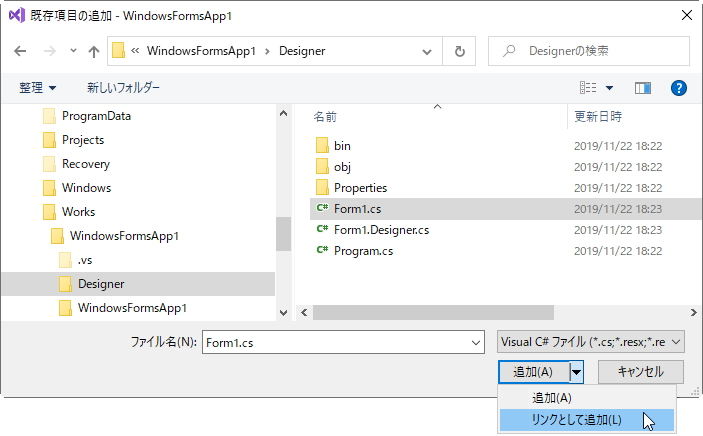
Task: Click the Properties folder name
Action: tap(360, 188)
